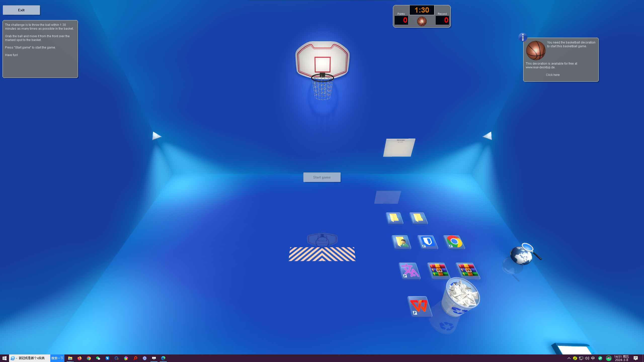The width and height of the screenshot is (644, 362).
Task: Press the Start game button
Action: [x=321, y=177]
